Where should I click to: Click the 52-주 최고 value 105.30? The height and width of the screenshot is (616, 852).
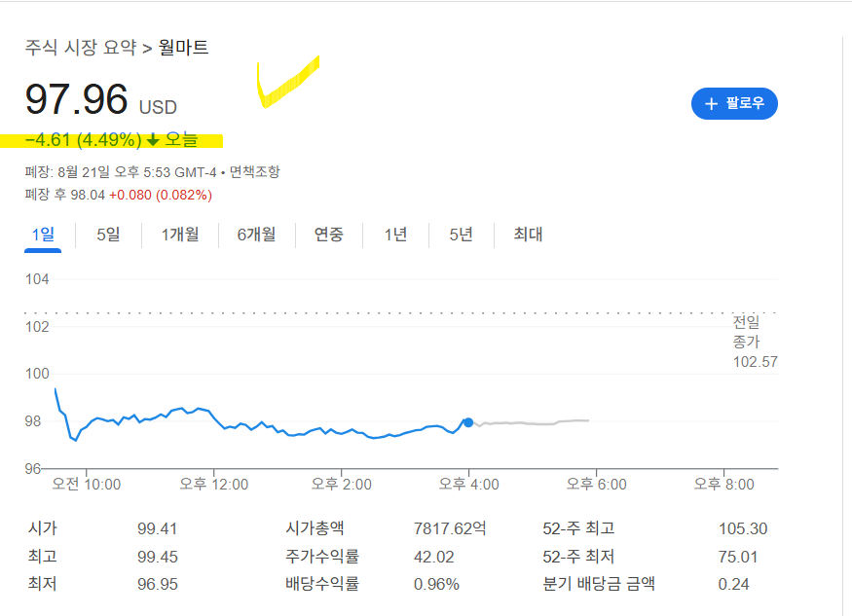click(x=743, y=528)
